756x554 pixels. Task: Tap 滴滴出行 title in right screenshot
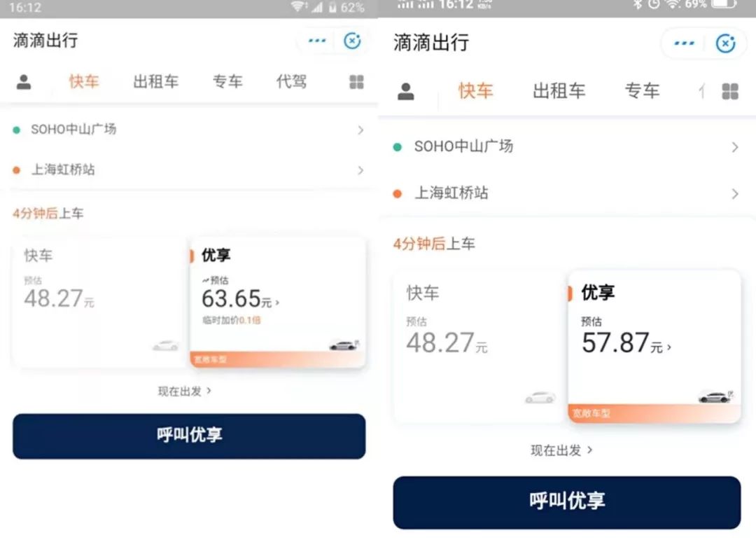click(431, 43)
